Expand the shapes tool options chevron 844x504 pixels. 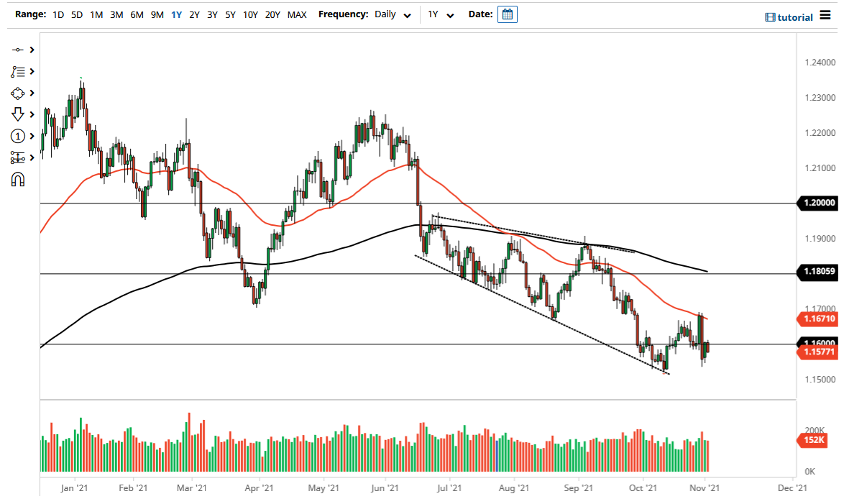pyautogui.click(x=32, y=93)
